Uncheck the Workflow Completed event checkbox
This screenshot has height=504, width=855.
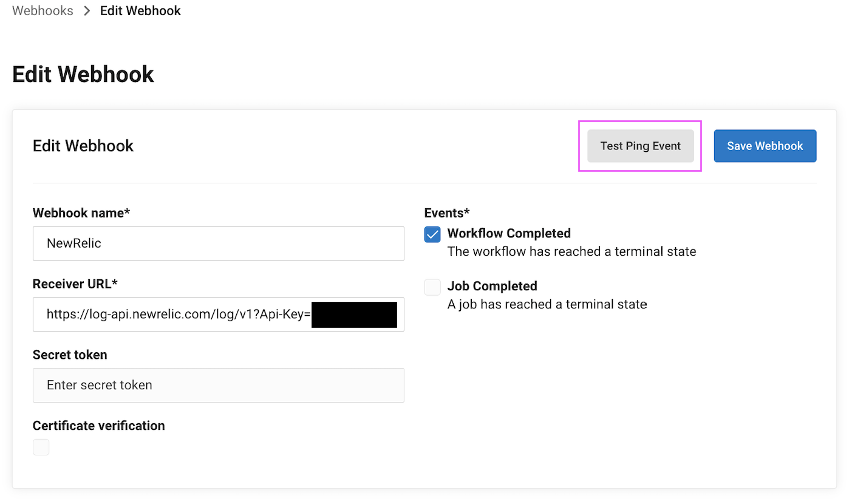click(432, 234)
